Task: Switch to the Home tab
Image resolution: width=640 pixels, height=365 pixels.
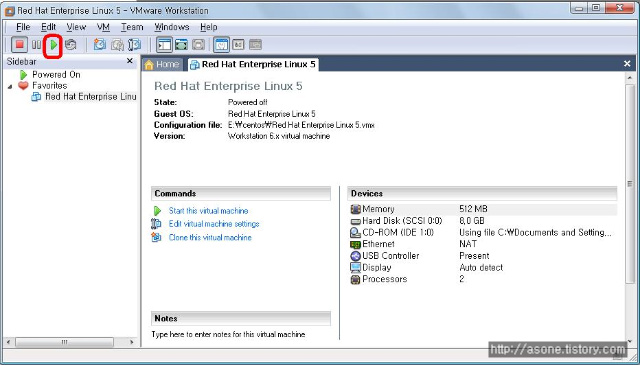Action: click(x=162, y=64)
